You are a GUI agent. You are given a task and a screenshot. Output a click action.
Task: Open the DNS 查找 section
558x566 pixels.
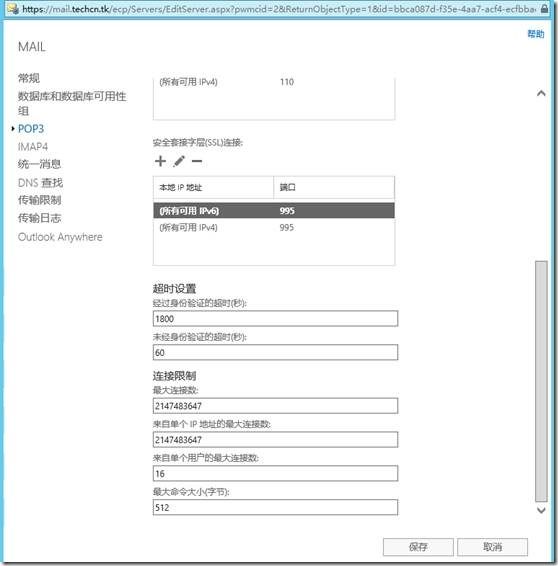pos(40,183)
